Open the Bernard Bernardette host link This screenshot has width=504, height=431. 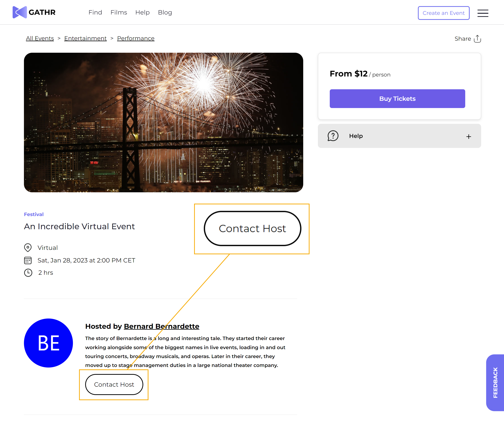pos(161,326)
